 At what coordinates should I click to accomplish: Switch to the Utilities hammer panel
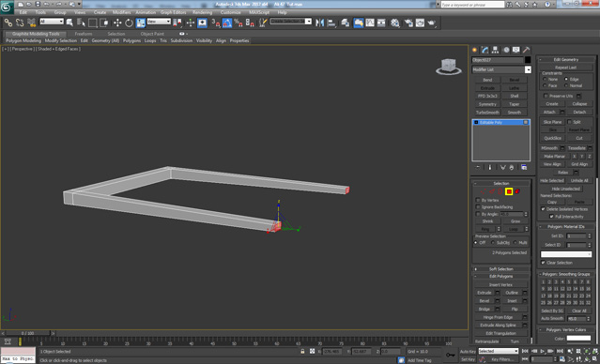pos(527,50)
